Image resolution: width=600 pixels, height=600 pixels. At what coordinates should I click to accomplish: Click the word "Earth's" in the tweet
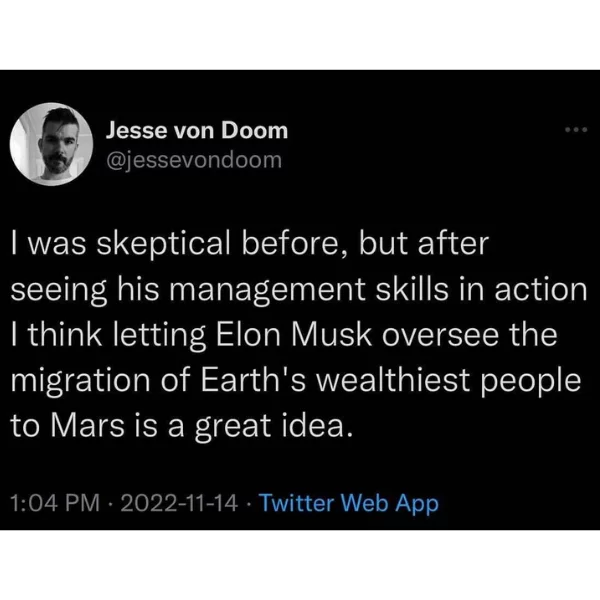[x=253, y=380]
